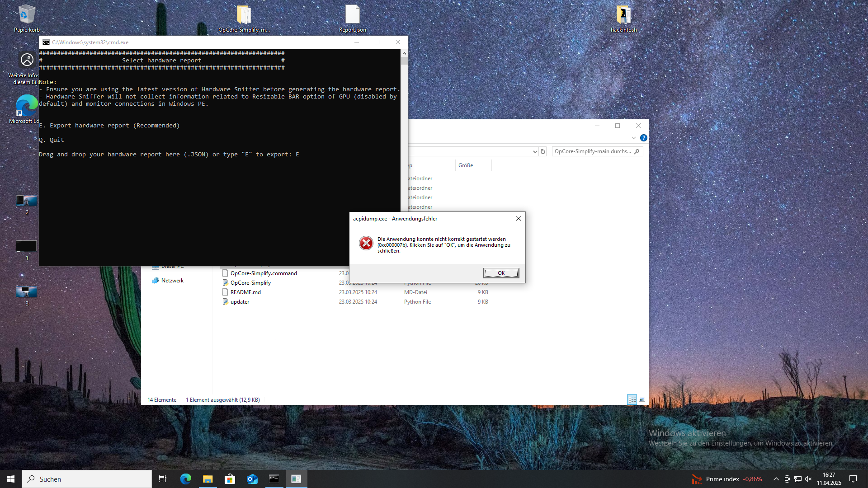Refresh the explorer address bar location

tap(543, 151)
